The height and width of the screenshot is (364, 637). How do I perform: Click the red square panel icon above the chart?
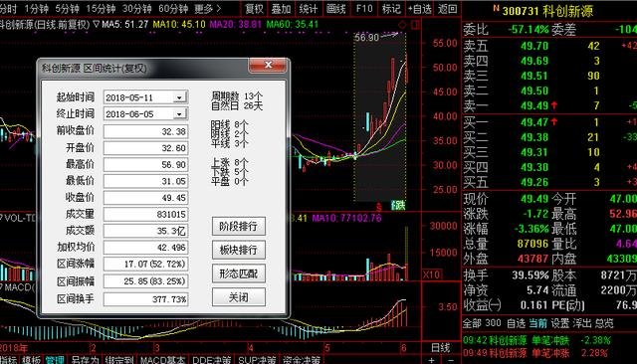pos(415,25)
